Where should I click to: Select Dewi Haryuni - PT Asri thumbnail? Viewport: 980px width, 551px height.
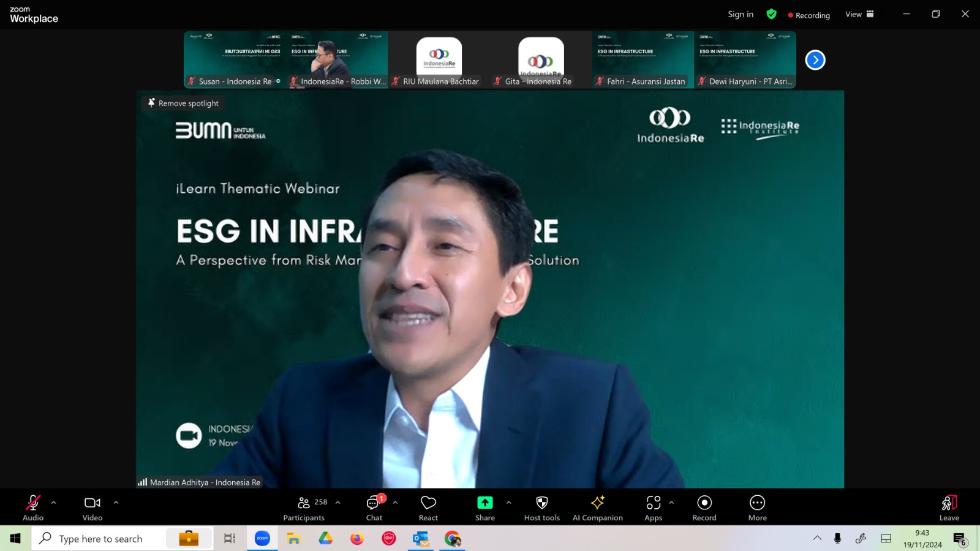tap(745, 60)
